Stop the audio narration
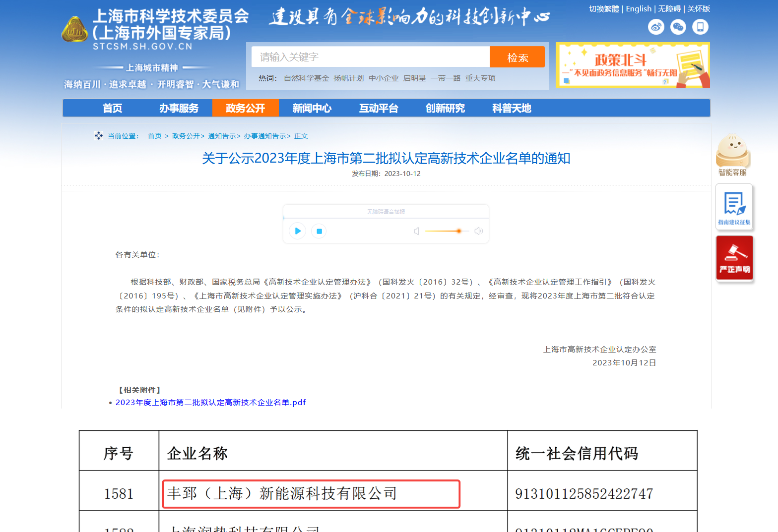Screen dimensions: 778x532 [x=319, y=231]
